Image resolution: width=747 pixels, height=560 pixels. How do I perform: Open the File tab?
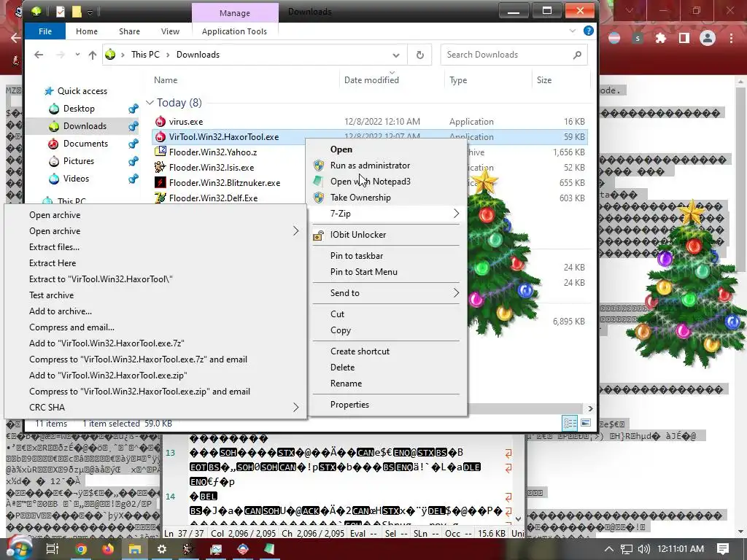coord(45,31)
